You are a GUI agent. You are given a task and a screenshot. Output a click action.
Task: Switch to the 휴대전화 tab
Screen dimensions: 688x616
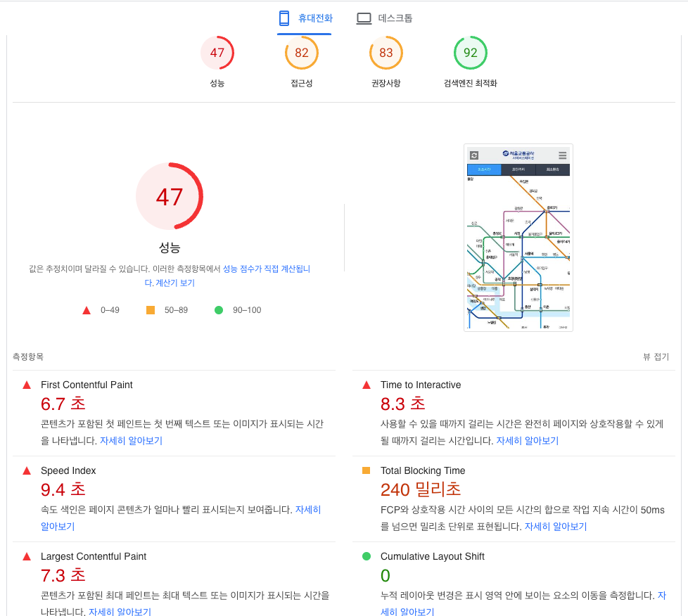[305, 18]
